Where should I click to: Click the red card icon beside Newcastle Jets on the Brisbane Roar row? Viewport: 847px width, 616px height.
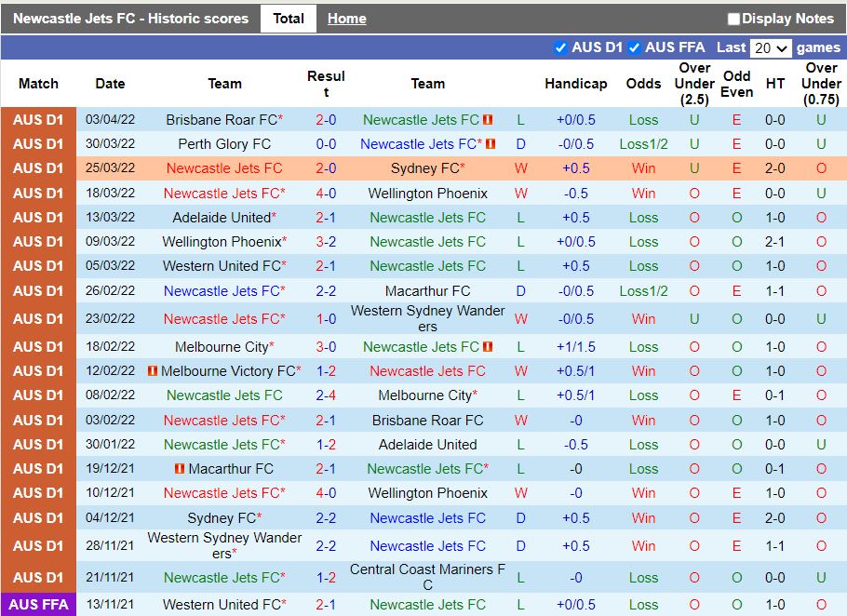click(x=488, y=119)
